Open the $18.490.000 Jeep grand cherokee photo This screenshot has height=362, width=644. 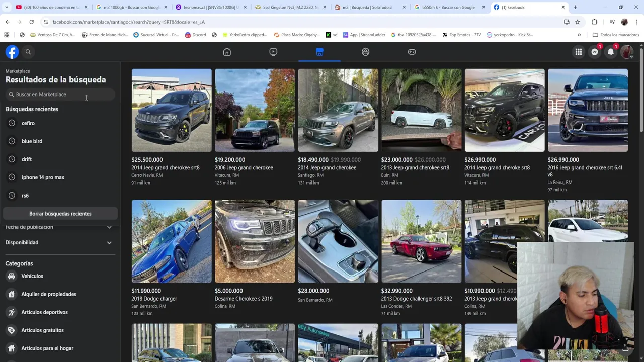pos(338,110)
